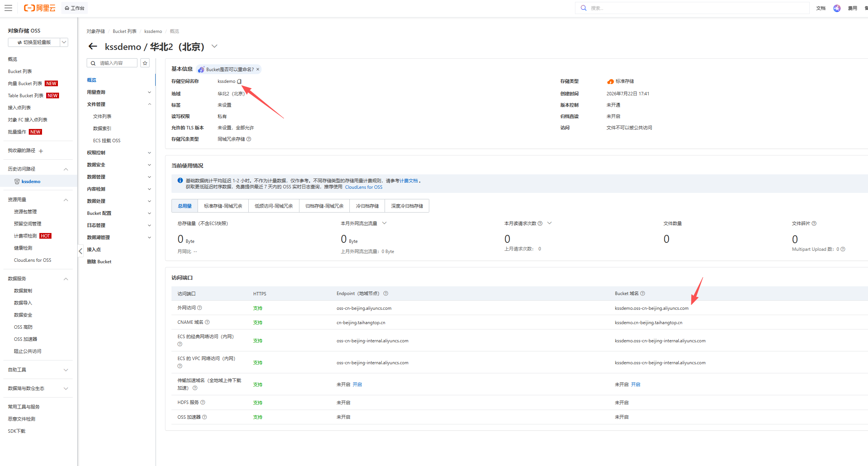Click help icon next to 本月读请求次数
868x466 pixels.
point(540,224)
